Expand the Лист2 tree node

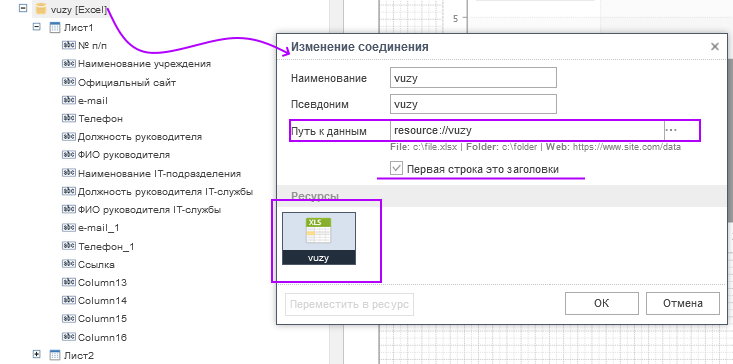(x=36, y=355)
